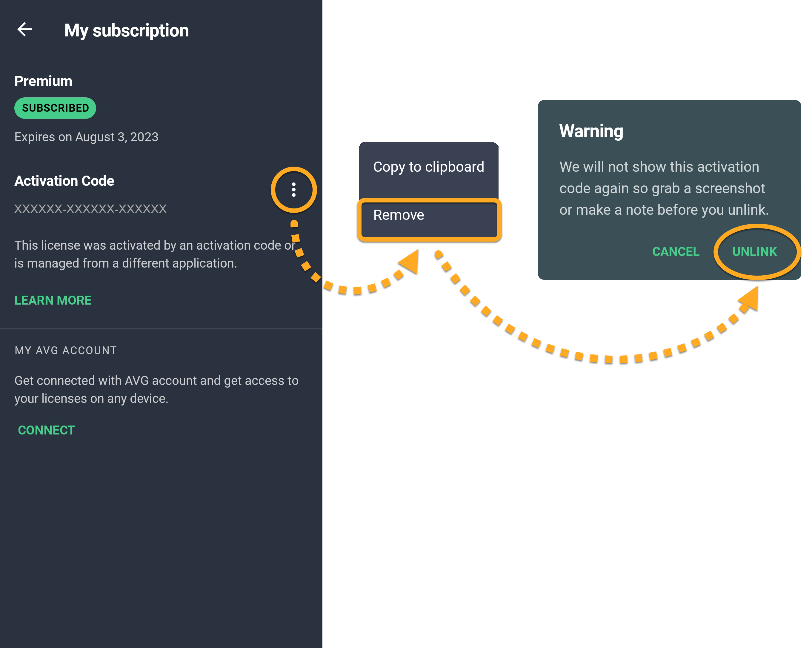Click the license activation description text

pos(154,254)
